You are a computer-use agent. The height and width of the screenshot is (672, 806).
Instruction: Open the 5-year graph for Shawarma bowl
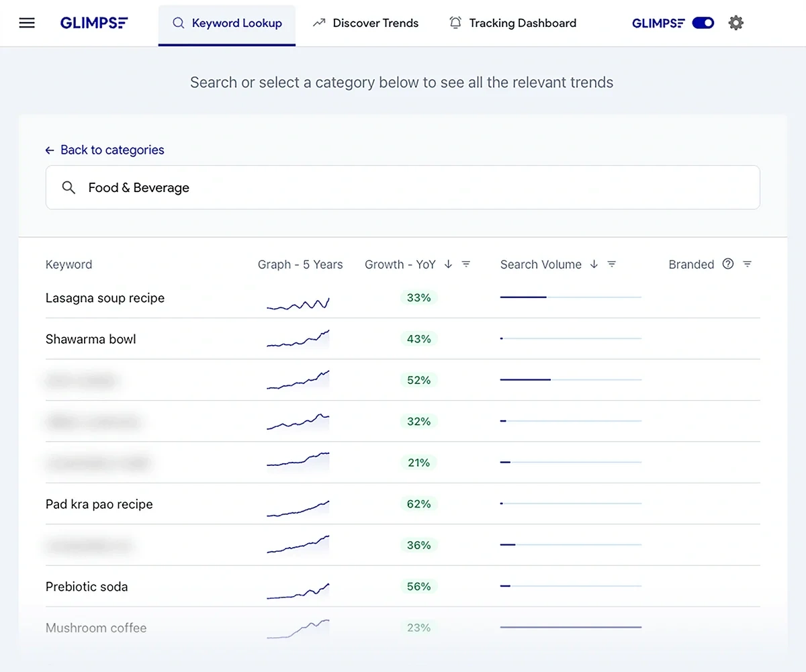[298, 339]
